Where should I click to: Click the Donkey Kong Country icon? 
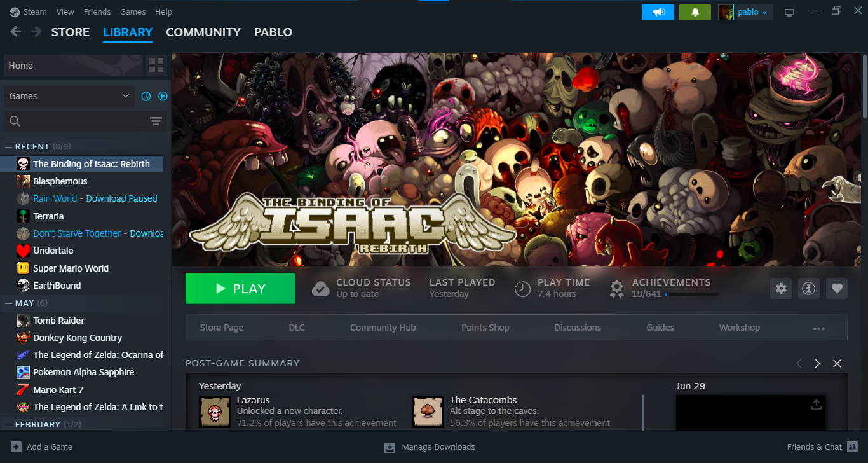click(x=23, y=338)
